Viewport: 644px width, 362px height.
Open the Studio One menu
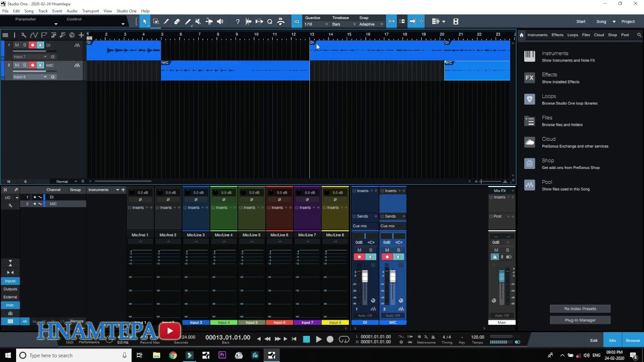[126, 11]
